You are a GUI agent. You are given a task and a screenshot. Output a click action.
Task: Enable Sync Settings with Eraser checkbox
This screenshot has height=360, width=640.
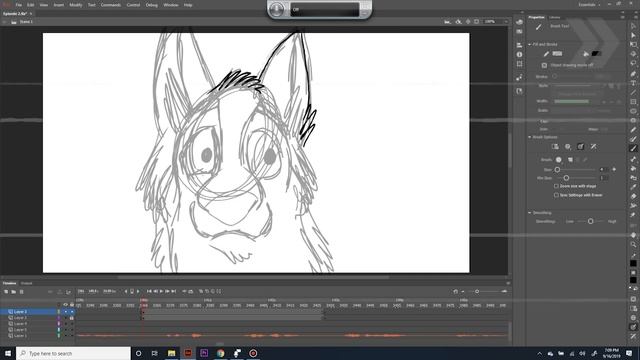[x=556, y=195]
